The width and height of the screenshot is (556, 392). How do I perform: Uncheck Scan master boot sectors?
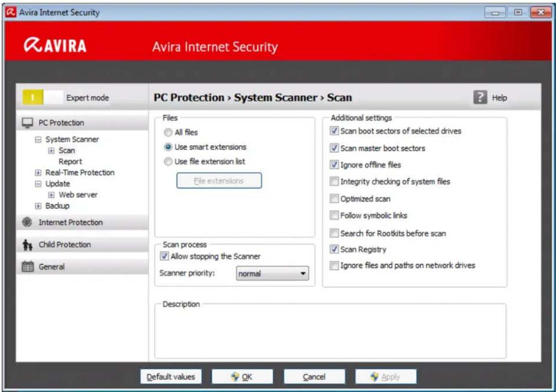(334, 148)
